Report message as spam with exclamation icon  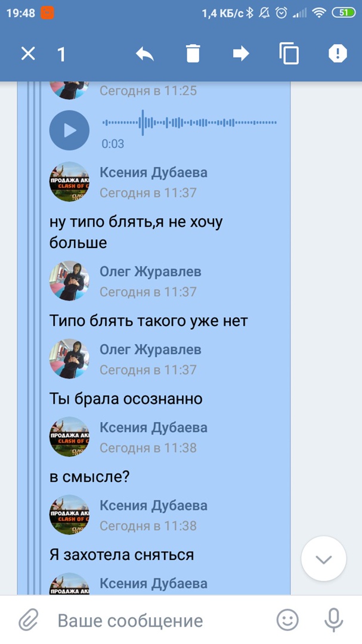(338, 54)
